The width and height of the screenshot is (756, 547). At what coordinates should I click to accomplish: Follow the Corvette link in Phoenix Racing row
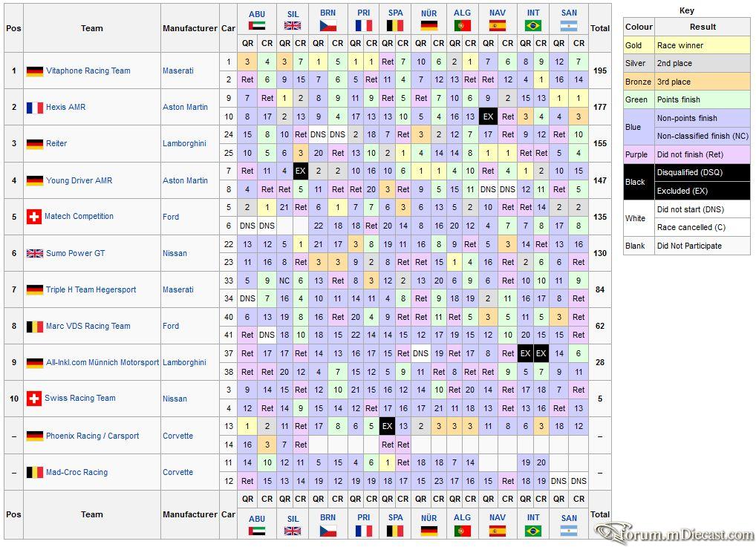(178, 436)
